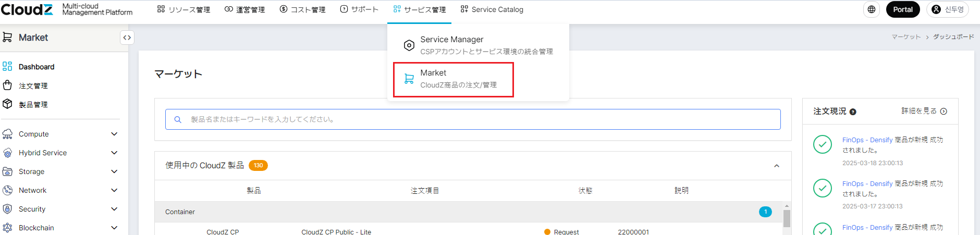This screenshot has height=235, width=980.
Task: Open the Service Catalog menu
Action: pyautogui.click(x=492, y=9)
